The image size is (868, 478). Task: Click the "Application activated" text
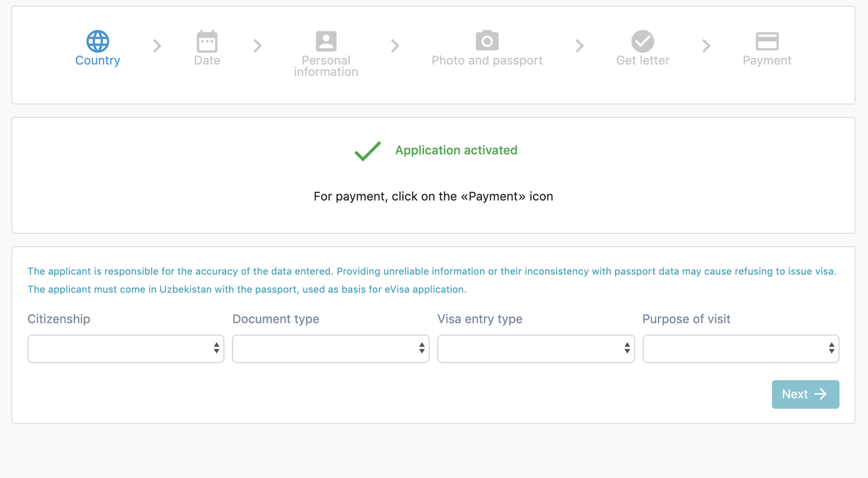pos(456,150)
